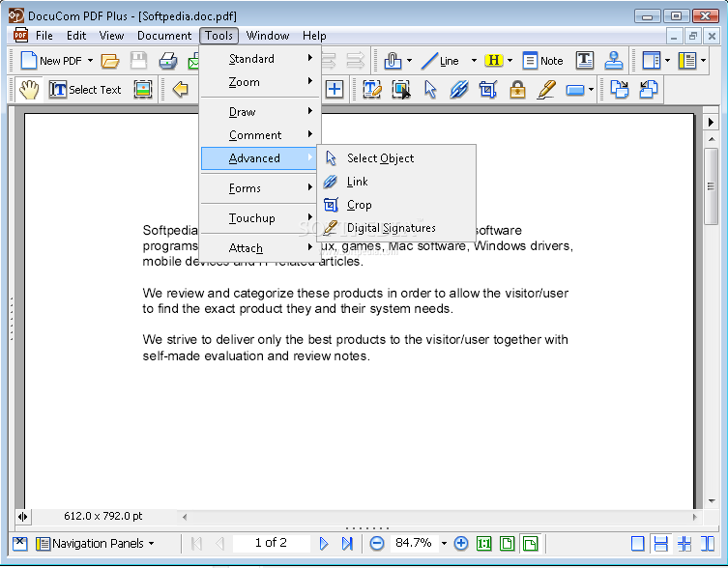Image resolution: width=728 pixels, height=568 pixels.
Task: Go to the next page
Action: tap(324, 544)
